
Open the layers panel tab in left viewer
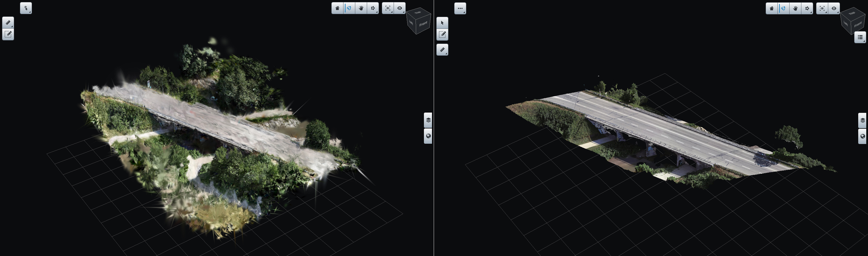[x=428, y=120]
